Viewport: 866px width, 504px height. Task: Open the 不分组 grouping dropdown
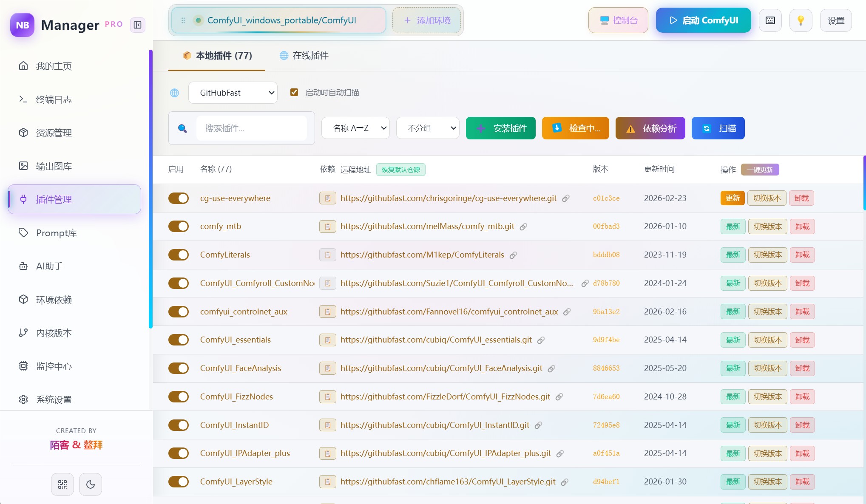(x=428, y=128)
